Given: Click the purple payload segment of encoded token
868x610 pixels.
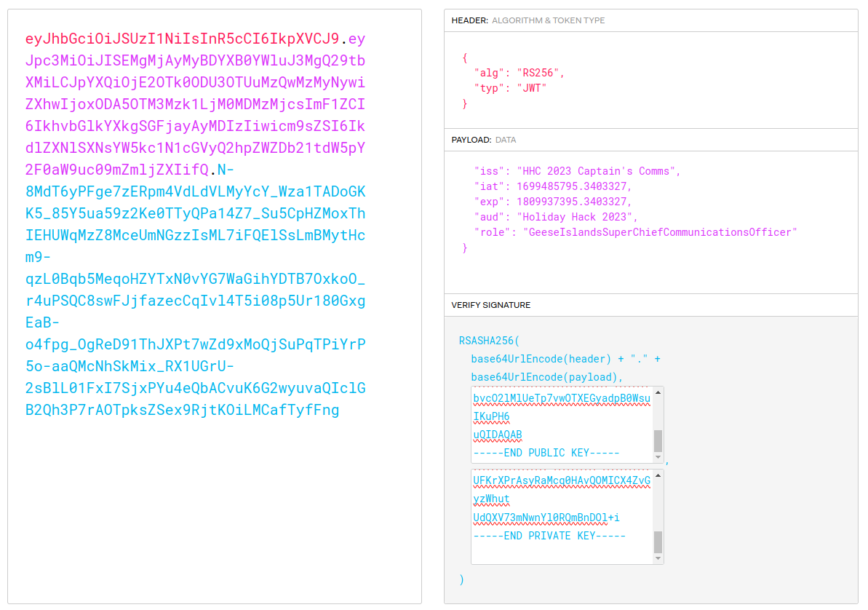Looking at the screenshot, I should coord(195,104).
